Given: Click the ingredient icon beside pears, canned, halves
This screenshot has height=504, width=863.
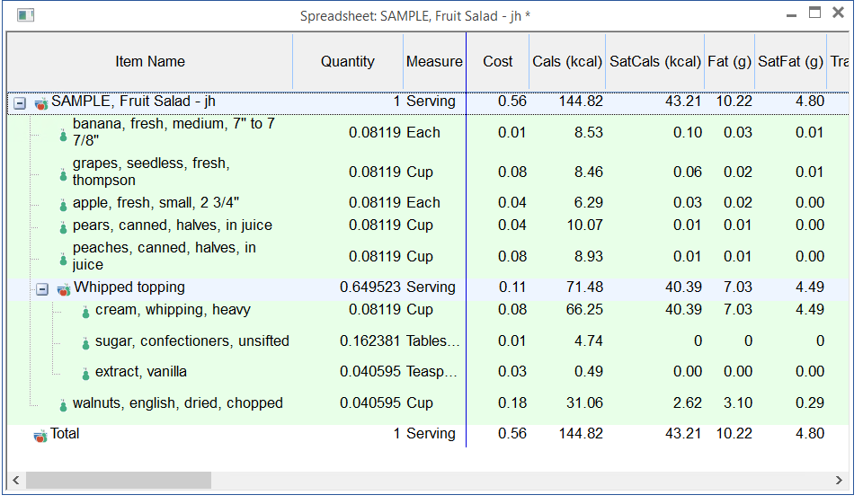Looking at the screenshot, I should (x=63, y=227).
